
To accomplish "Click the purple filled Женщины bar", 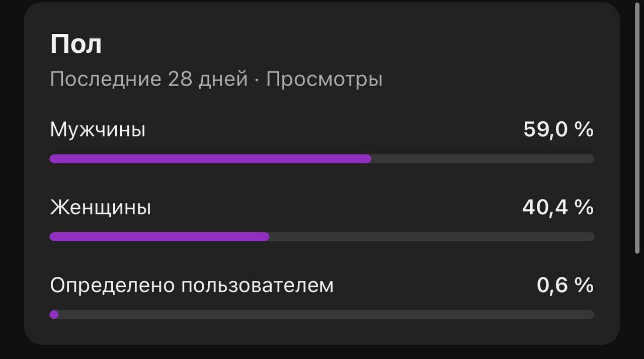I will pos(159,237).
